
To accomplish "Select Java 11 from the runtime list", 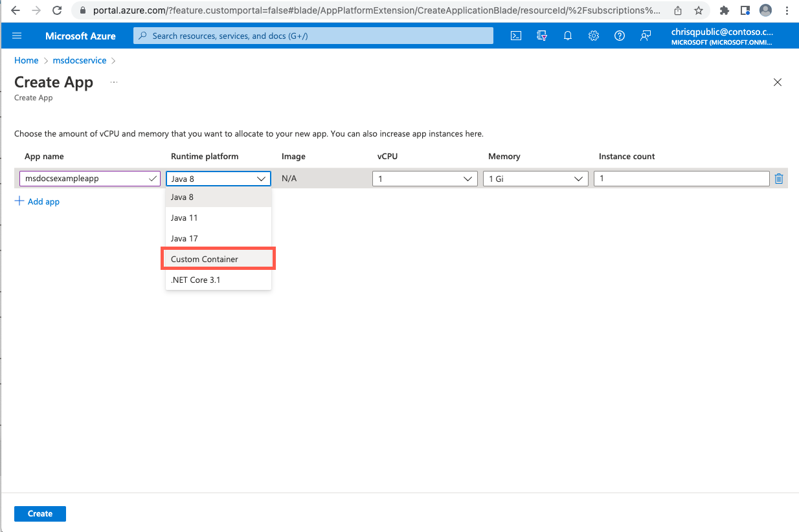I will coord(218,217).
